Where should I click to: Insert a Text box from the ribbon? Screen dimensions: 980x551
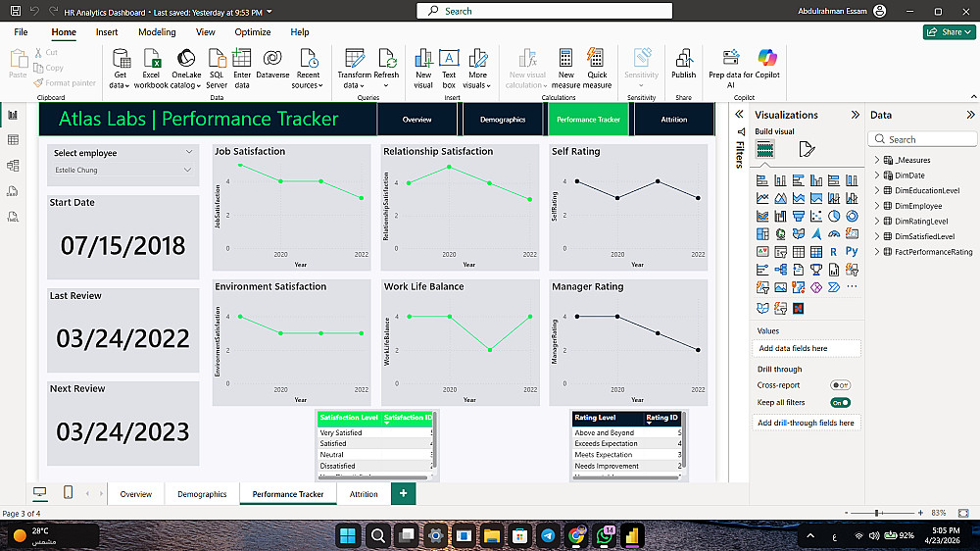pyautogui.click(x=449, y=69)
